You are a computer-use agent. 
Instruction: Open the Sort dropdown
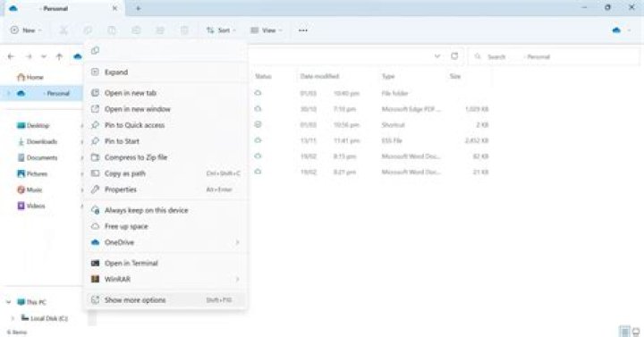[x=222, y=30]
